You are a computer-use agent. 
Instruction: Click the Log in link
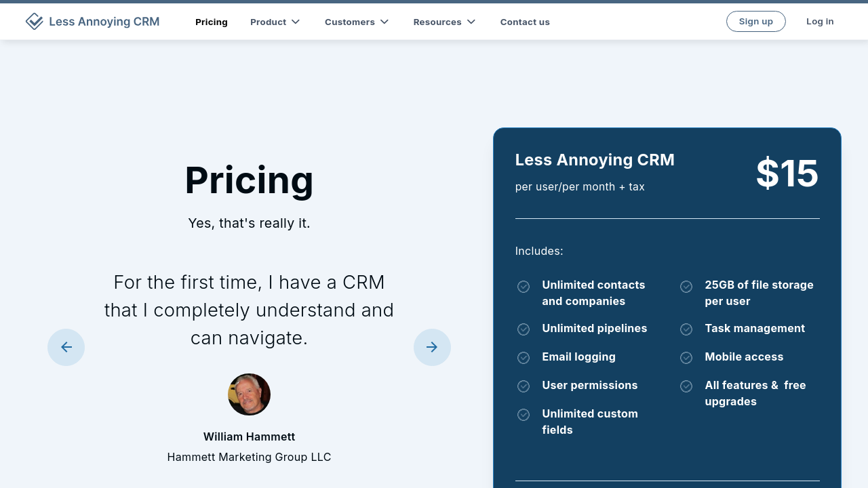[820, 22]
